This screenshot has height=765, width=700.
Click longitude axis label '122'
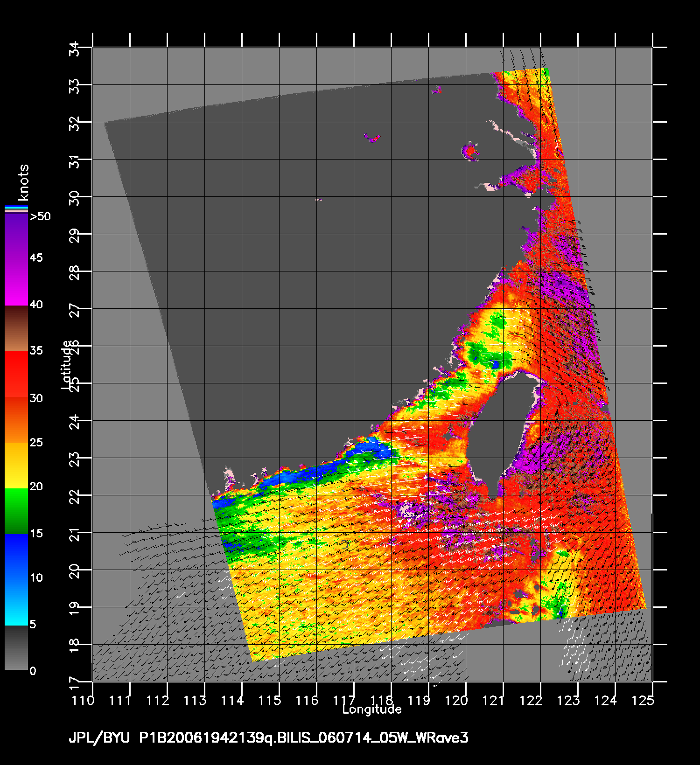pyautogui.click(x=531, y=701)
